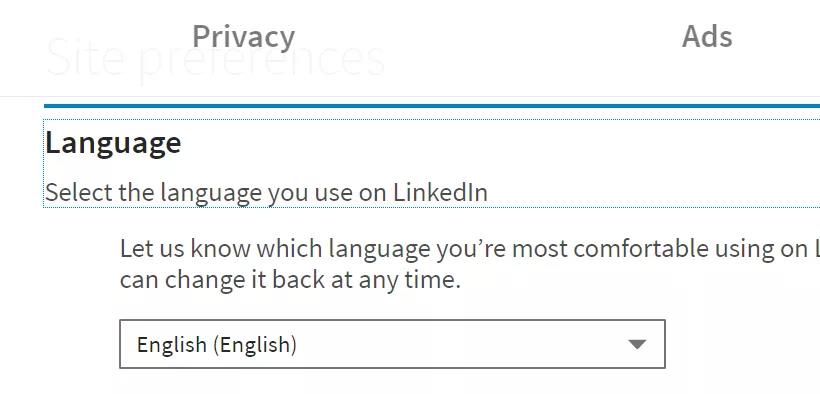Click the bottom border of the language box
The image size is (820, 394).
392,368
